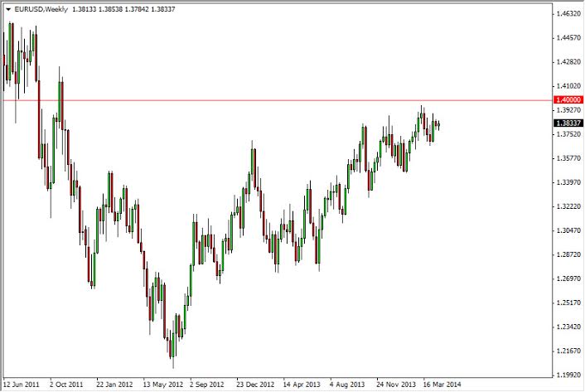
Task: Click the 16 Mar 2014 date label
Action: tap(442, 385)
